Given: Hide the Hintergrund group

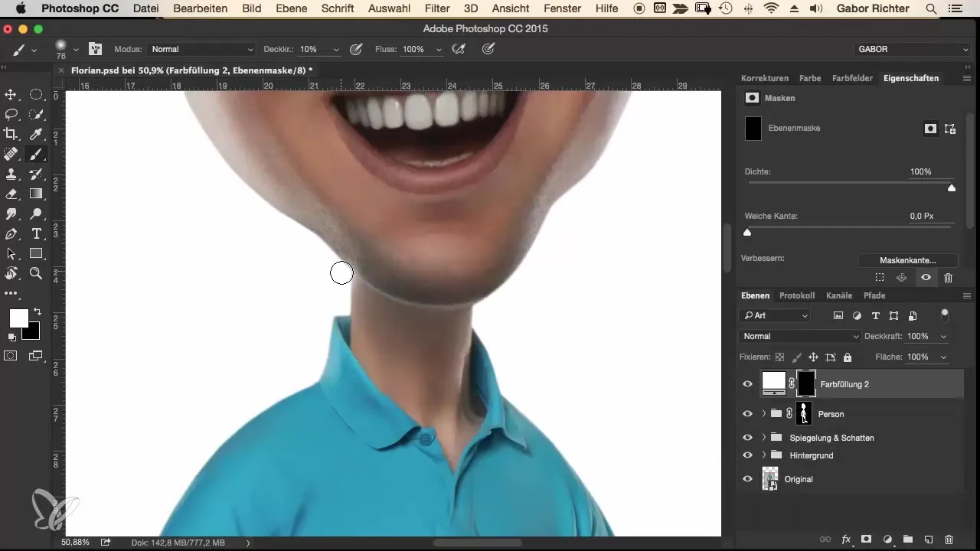Looking at the screenshot, I should (x=748, y=455).
